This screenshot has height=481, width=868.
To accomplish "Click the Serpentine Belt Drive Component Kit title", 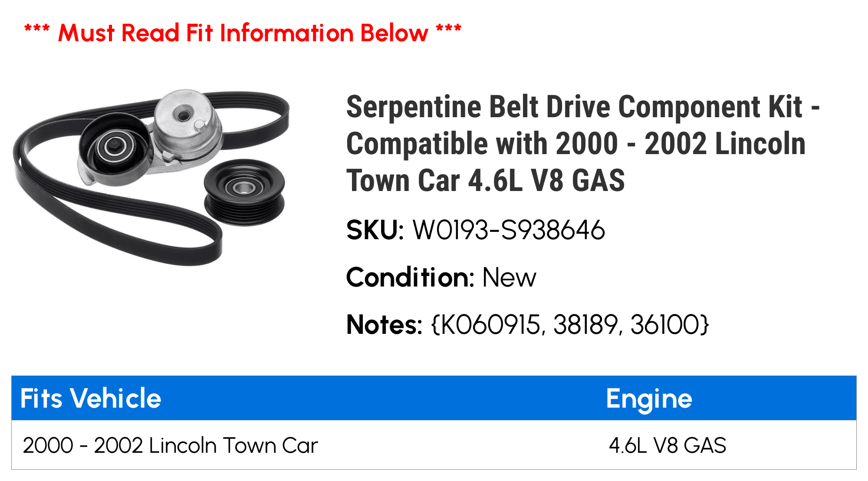I will coord(582,143).
